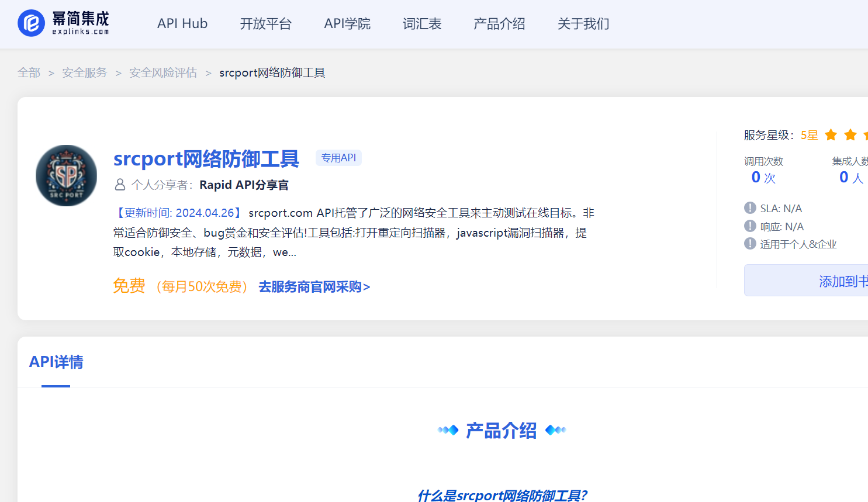The image size is (868, 502).
Task: Select 词汇表 in the top navigation
Action: [421, 23]
